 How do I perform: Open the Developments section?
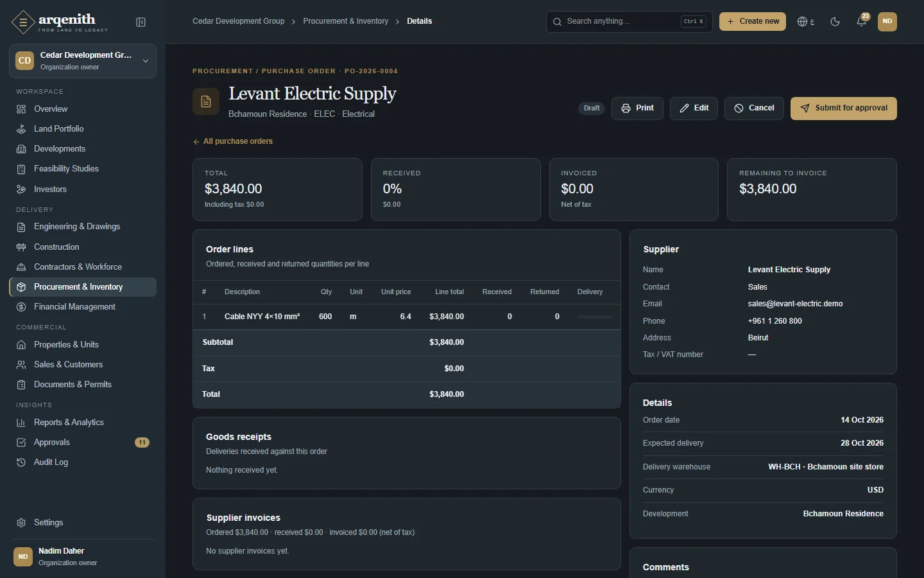point(83,149)
